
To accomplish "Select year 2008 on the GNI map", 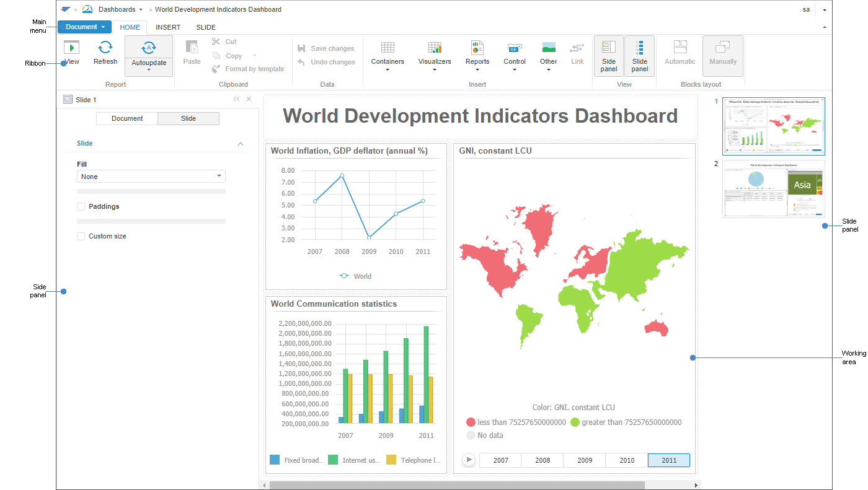I will [x=542, y=460].
